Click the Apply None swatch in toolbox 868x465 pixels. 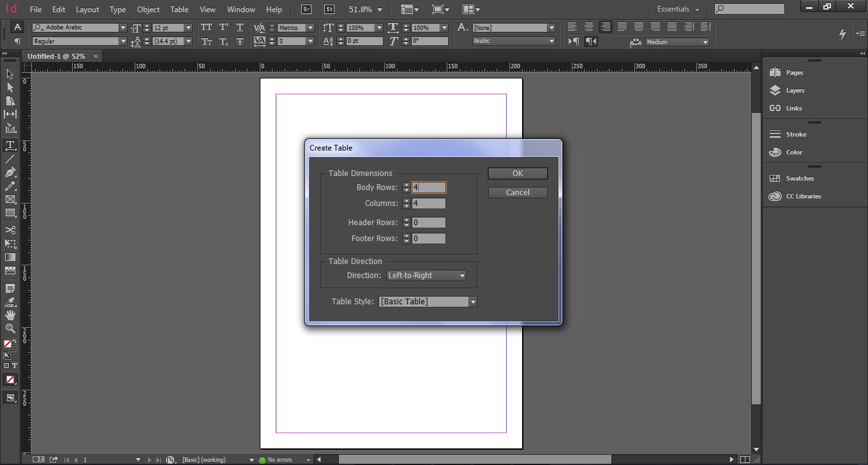[x=10, y=380]
